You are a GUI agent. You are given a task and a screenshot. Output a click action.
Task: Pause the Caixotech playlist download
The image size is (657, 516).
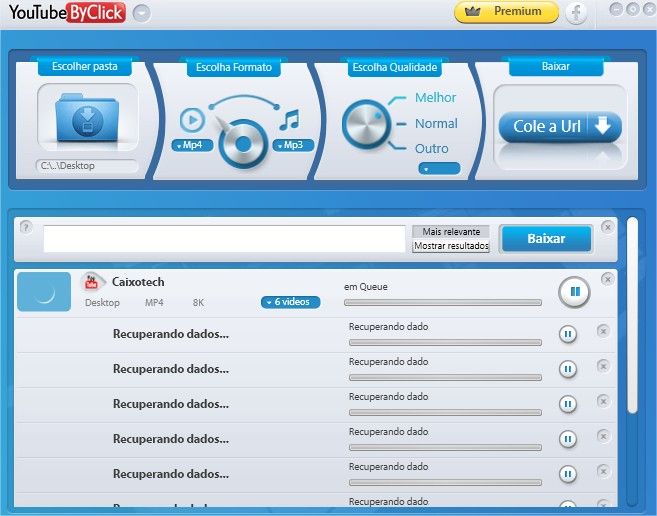574,292
